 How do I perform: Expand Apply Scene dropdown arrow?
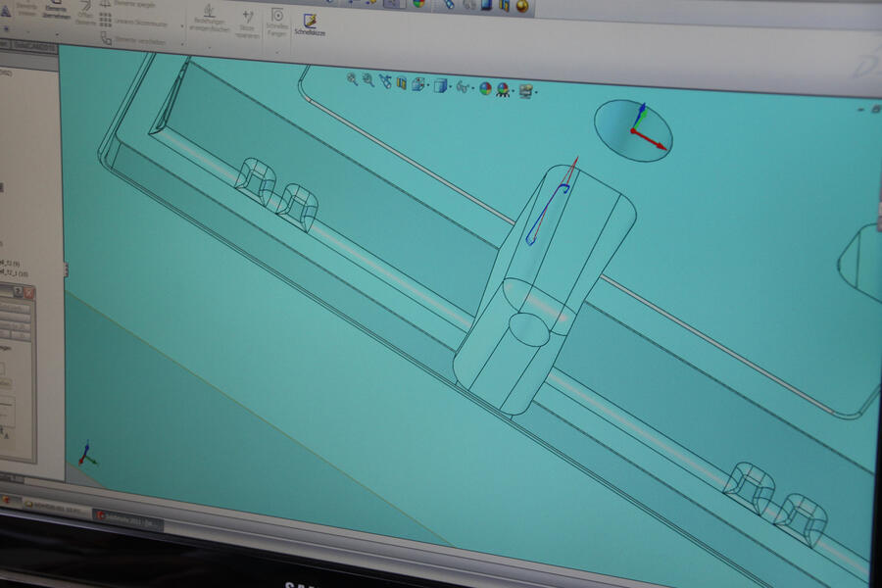(513, 90)
